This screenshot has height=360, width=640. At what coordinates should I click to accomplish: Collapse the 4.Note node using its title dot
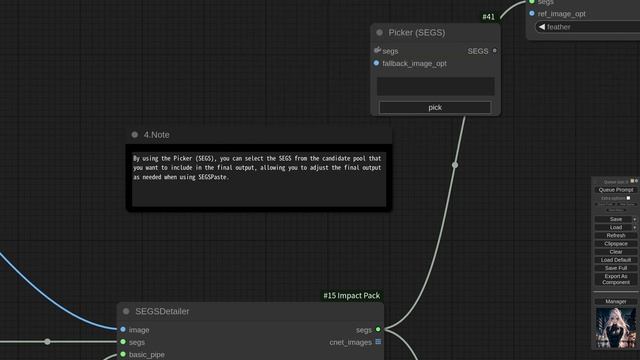click(135, 135)
